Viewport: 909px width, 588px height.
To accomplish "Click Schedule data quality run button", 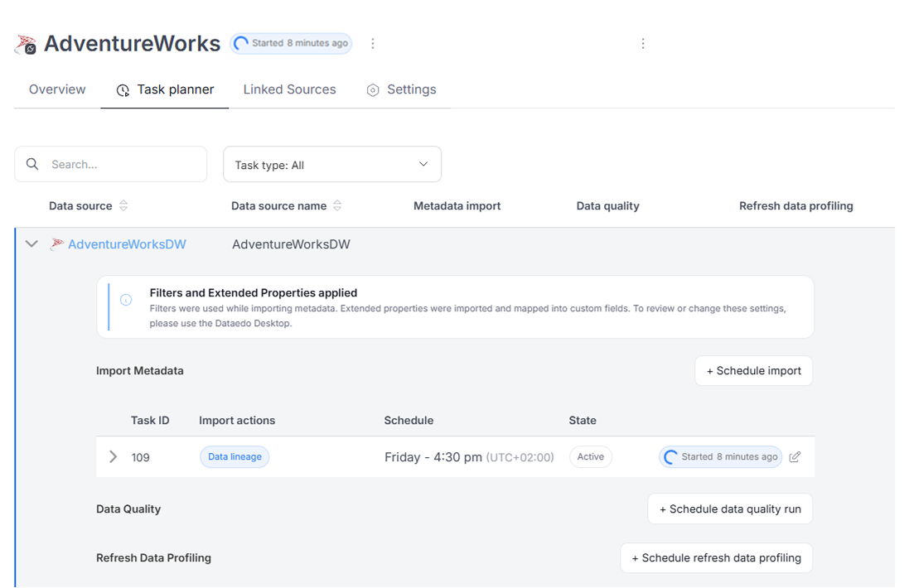I will click(730, 509).
